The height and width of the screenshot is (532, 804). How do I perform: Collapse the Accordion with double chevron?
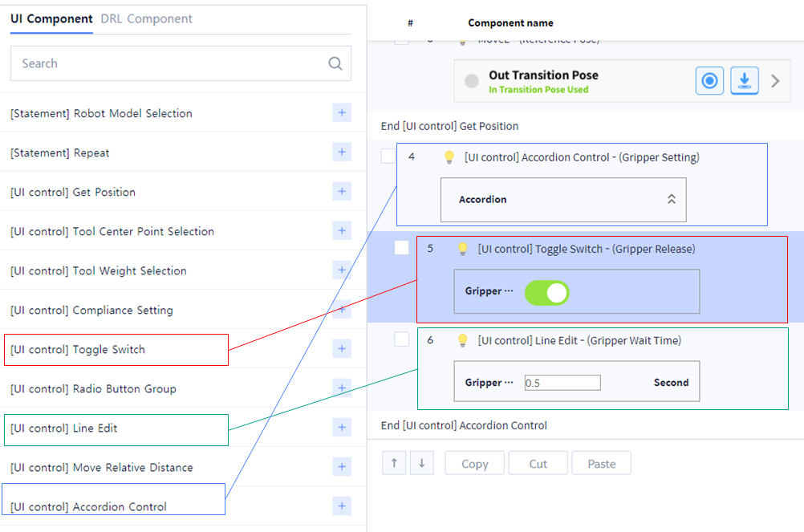(x=672, y=199)
